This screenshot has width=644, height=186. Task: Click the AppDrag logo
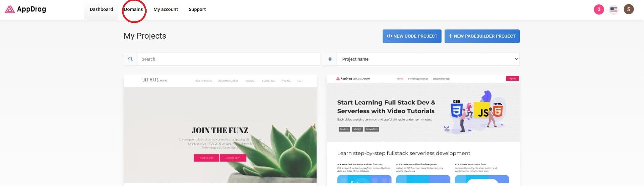tap(25, 9)
